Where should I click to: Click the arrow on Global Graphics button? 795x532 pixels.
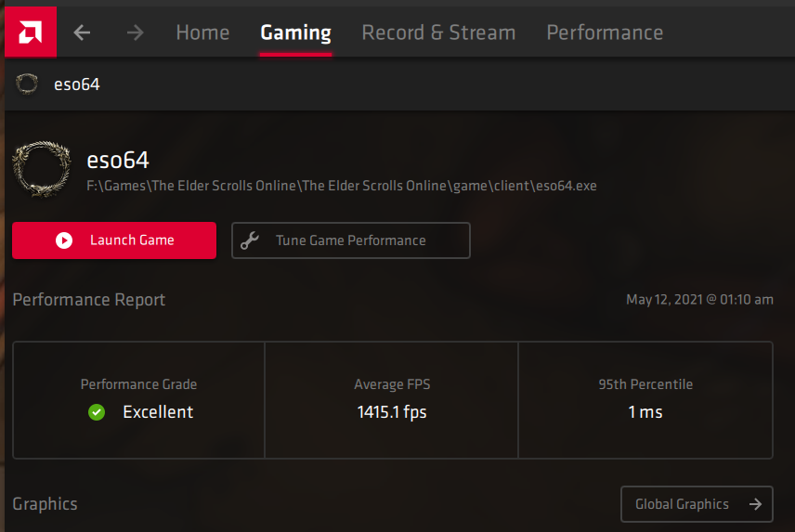(x=755, y=504)
